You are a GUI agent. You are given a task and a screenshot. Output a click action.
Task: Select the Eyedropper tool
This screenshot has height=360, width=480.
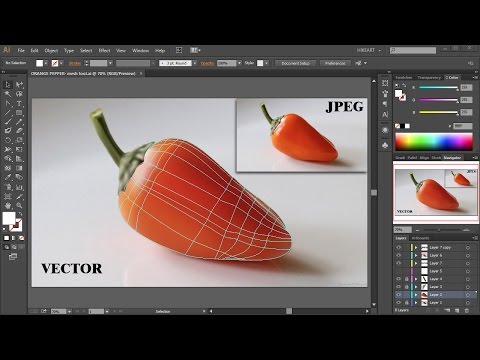click(x=8, y=177)
